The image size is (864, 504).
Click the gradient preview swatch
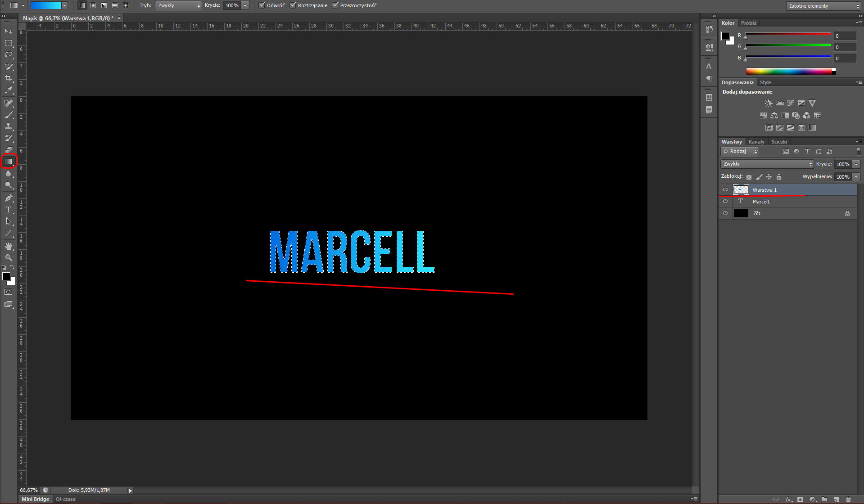[x=46, y=5]
